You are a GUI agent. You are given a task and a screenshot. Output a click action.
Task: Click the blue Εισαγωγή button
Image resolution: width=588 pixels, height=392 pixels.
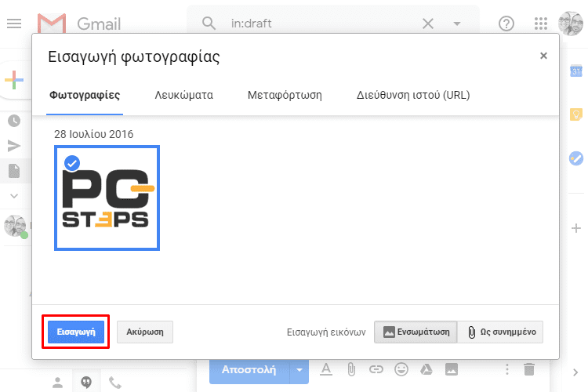(x=76, y=332)
